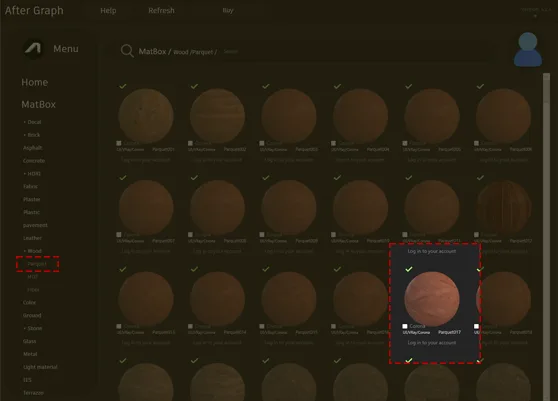Viewport: 558px width, 401px height.
Task: Tick the Corona checkbox under Parquet001
Action: 119,143
